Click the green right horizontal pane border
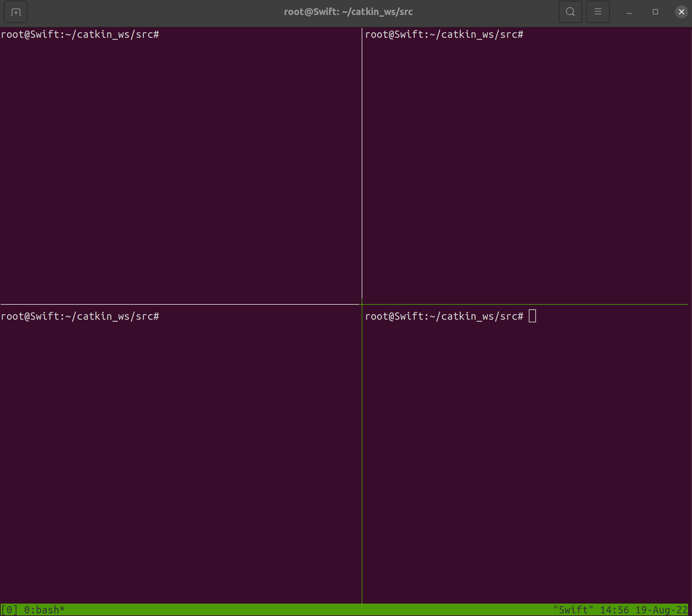 [x=525, y=304]
